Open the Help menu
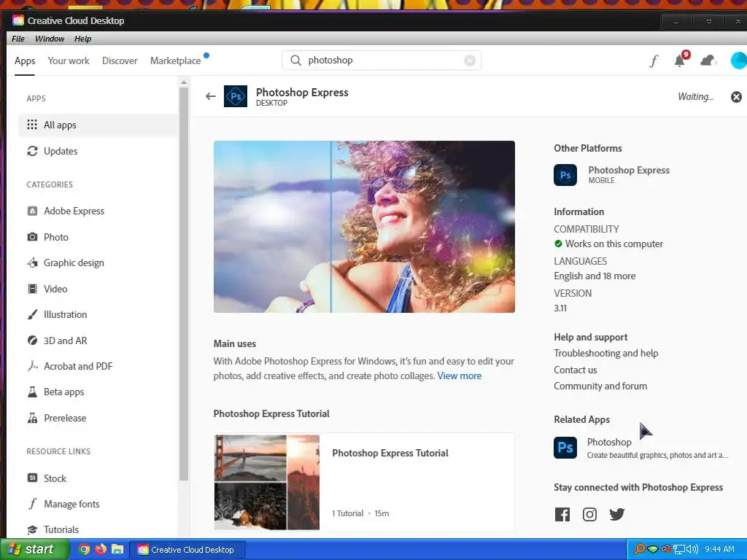 (x=82, y=39)
